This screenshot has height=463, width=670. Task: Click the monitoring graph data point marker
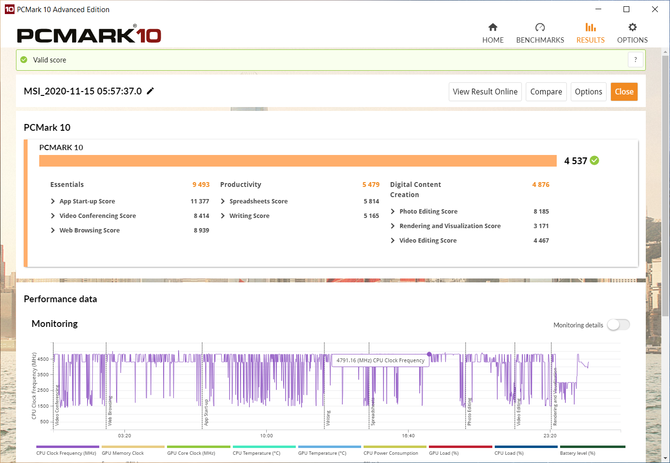tap(430, 353)
